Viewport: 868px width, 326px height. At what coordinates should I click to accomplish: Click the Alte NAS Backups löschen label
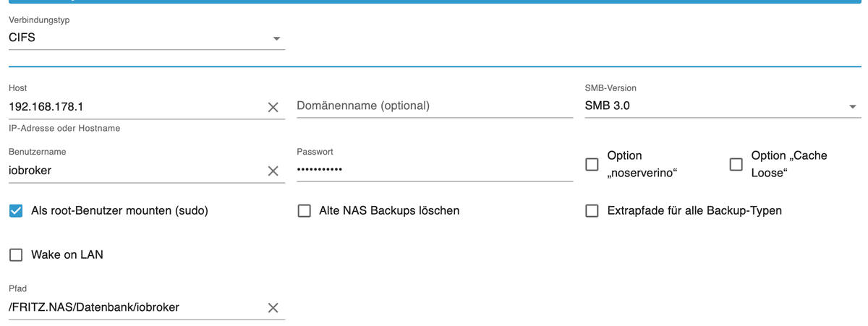(x=389, y=211)
